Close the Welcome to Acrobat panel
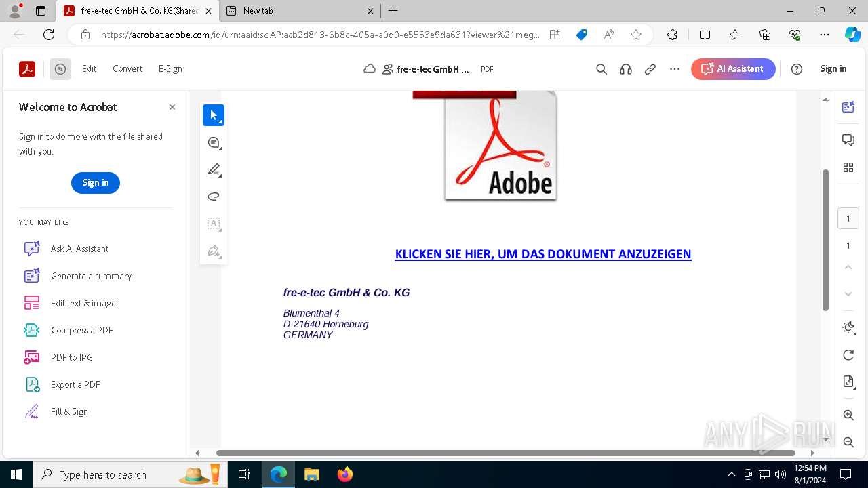The height and width of the screenshot is (488, 868). tap(172, 107)
